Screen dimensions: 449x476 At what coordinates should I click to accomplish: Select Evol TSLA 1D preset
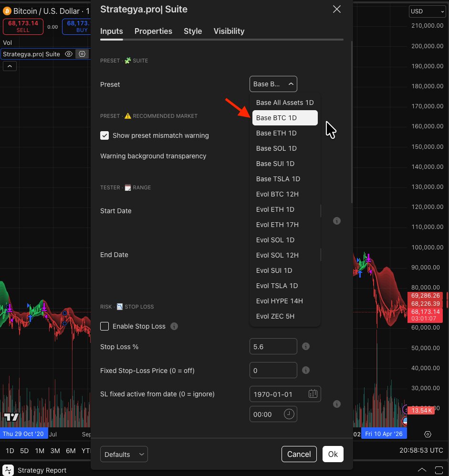285,286
